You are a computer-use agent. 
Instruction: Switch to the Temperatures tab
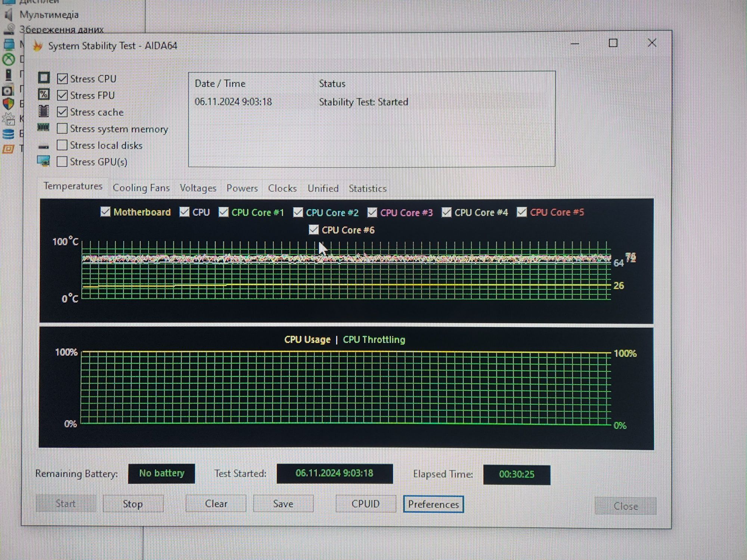73,186
